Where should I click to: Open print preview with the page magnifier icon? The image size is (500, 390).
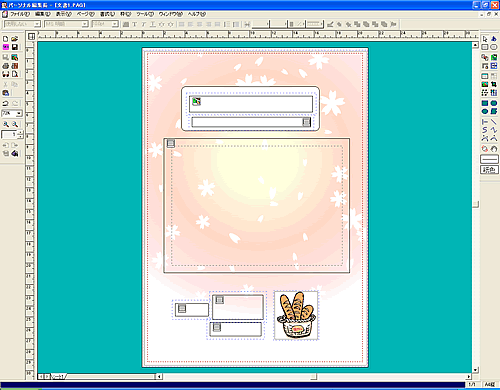pyautogui.click(x=14, y=74)
